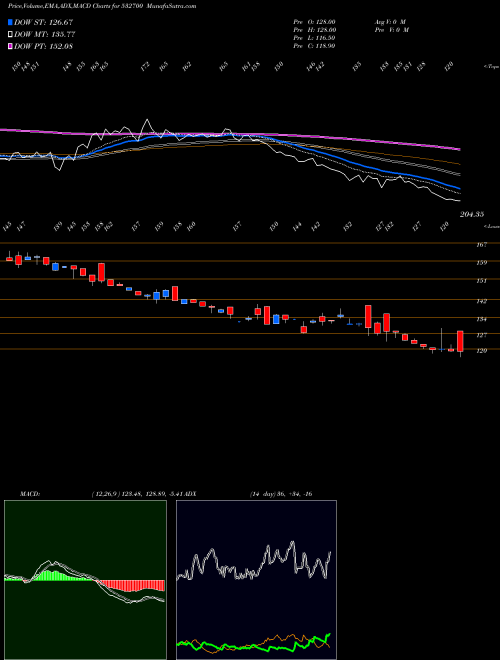Viewport: 500px width, 660px height.
Task: Click the 'Avg V: 0 M' volume text
Action: [390, 22]
